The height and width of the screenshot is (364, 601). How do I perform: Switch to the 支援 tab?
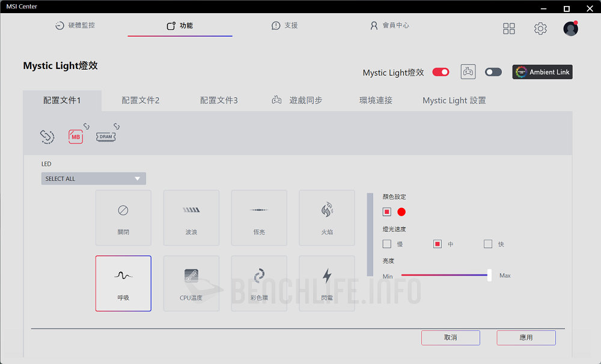point(284,25)
